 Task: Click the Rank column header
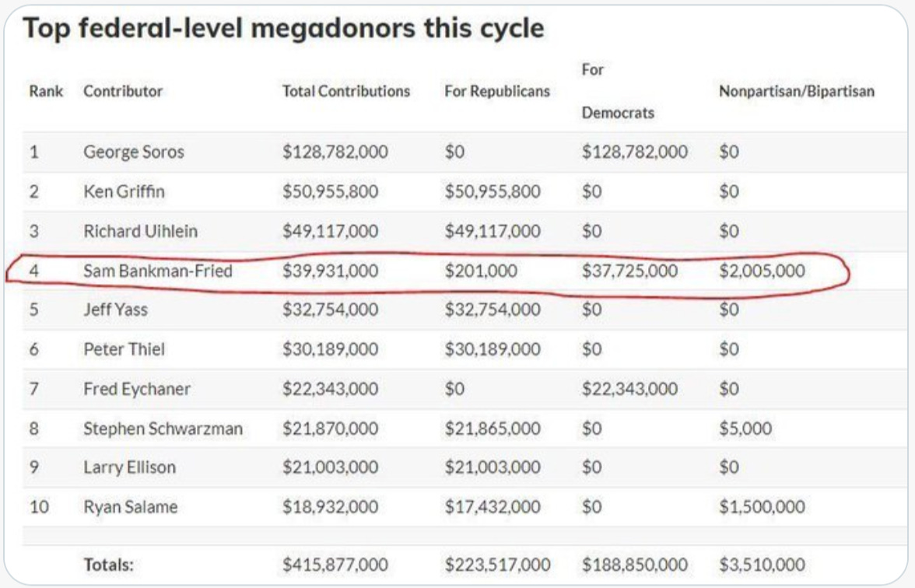point(46,91)
